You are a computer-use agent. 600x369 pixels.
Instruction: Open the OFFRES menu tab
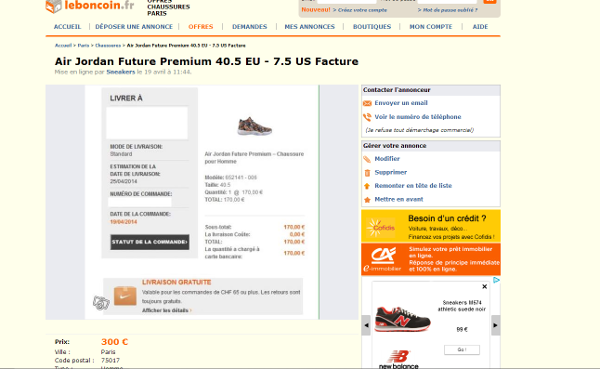(x=201, y=27)
